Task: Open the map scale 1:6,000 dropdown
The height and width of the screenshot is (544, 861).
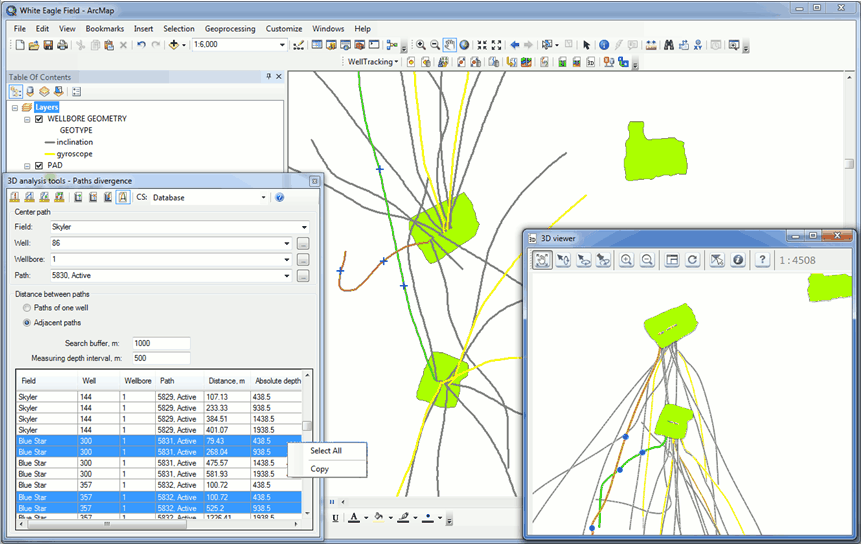Action: [282, 45]
